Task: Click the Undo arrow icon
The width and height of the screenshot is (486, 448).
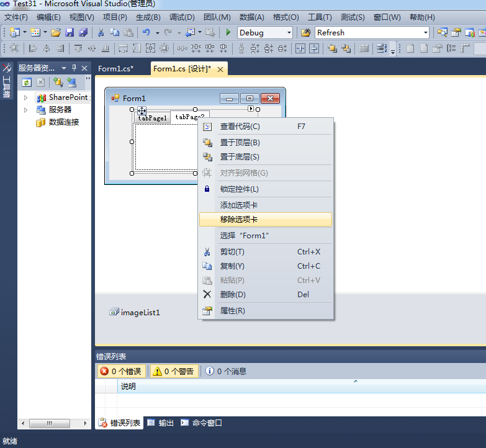Action: [x=146, y=32]
